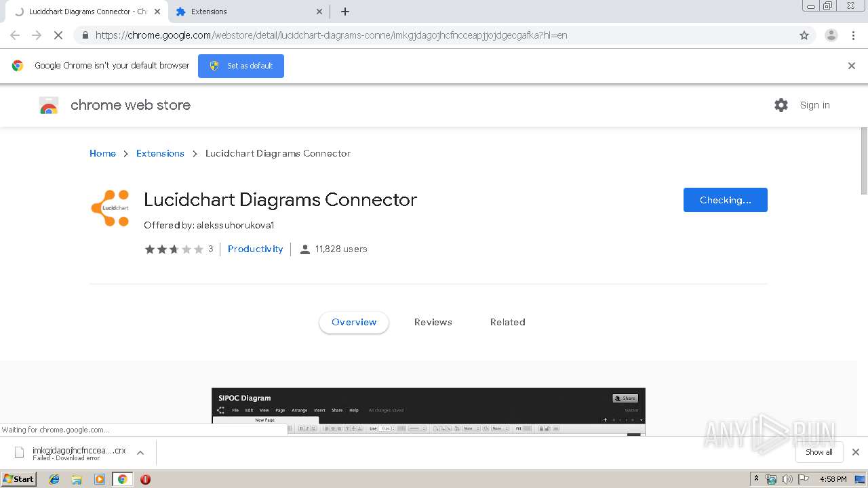Open Extensions breadcrumb link
The image size is (868, 488).
pos(160,153)
